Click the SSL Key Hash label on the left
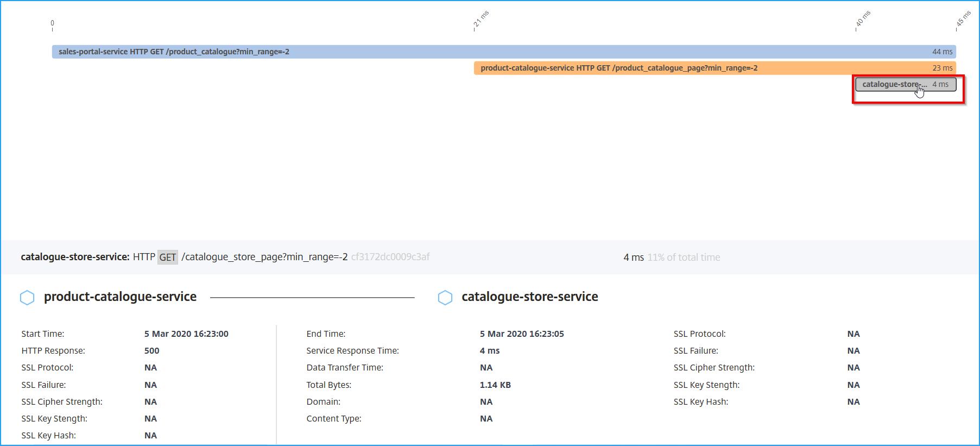Screen dimensions: 980x446 pyautogui.click(x=49, y=436)
